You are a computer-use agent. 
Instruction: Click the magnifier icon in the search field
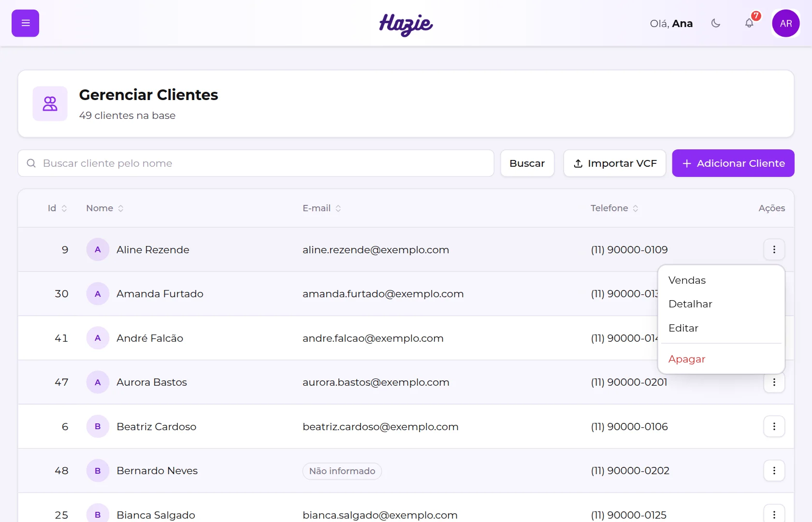[31, 163]
